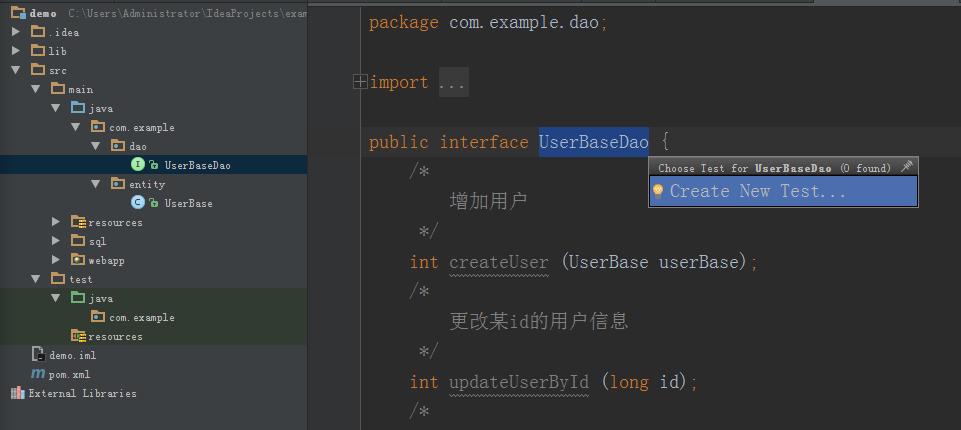
Task: Click the External Libraries icon
Action: pos(17,393)
